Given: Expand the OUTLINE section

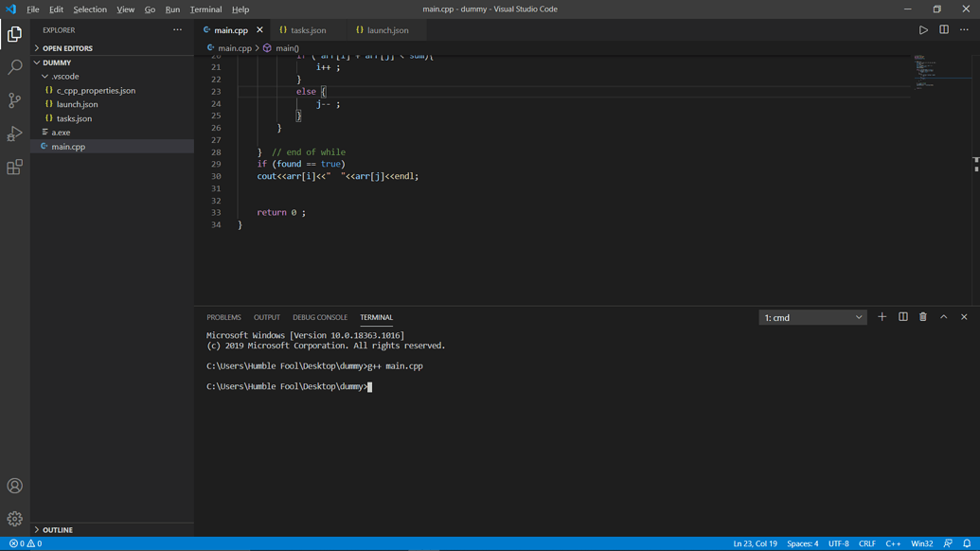Looking at the screenshot, I should click(x=58, y=529).
